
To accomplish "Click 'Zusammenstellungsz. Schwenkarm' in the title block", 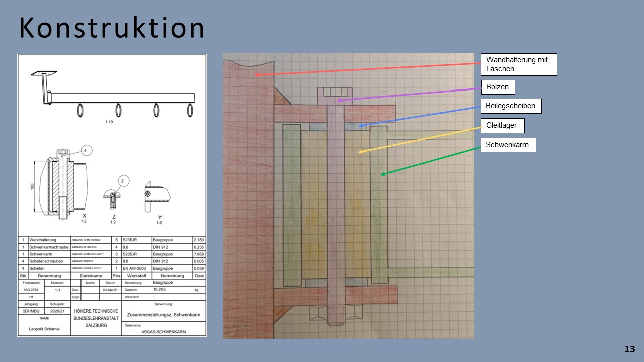I will pyautogui.click(x=164, y=314).
